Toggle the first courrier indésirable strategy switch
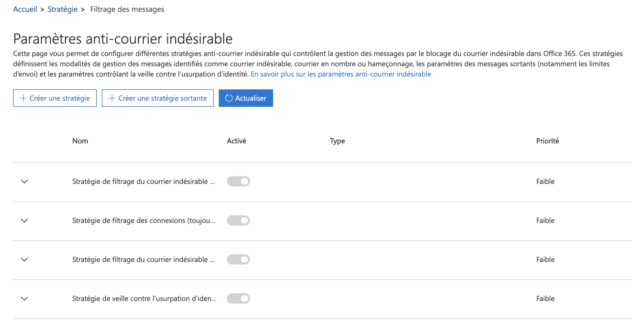The height and width of the screenshot is (329, 644). pos(239,181)
